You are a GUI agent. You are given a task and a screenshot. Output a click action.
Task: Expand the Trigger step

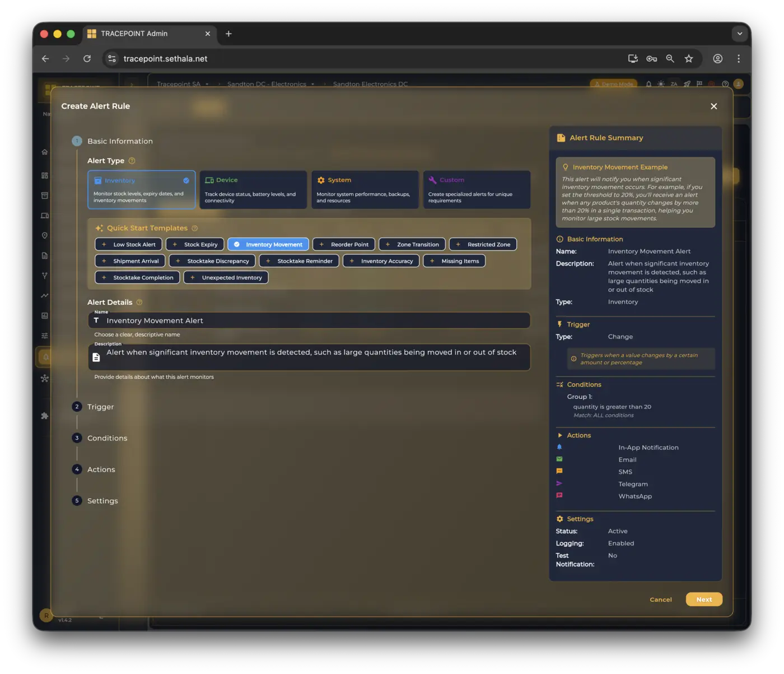point(101,407)
